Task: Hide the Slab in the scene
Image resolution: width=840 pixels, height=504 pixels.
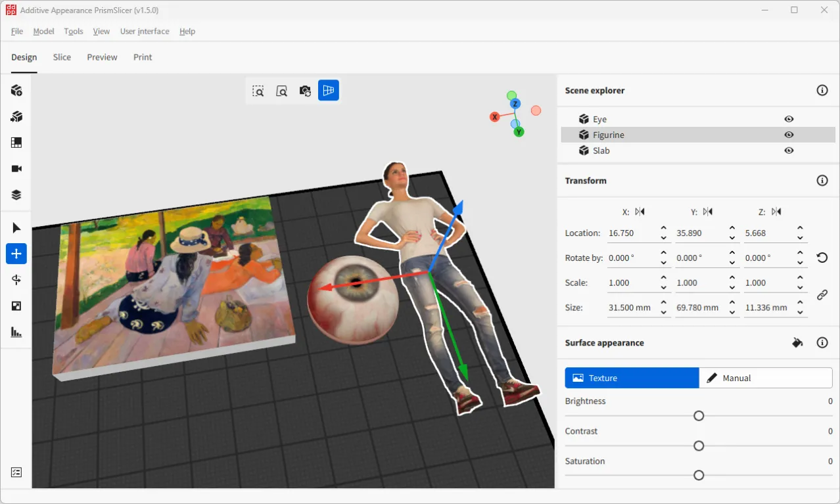Action: click(788, 150)
